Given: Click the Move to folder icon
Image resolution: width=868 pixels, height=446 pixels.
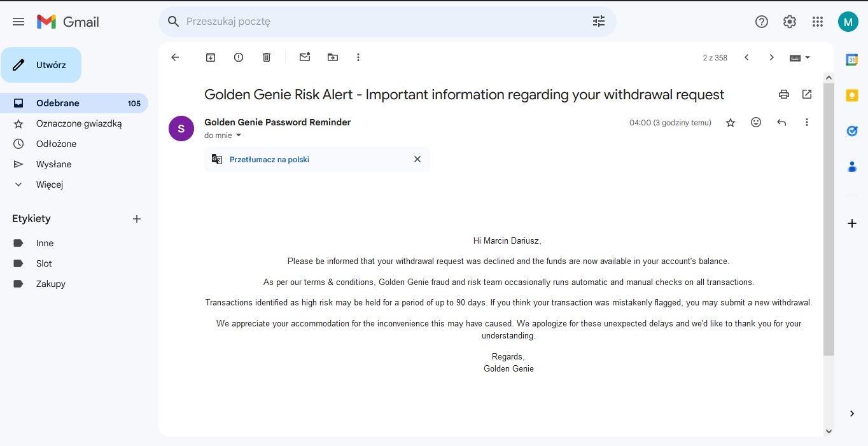Looking at the screenshot, I should [x=333, y=57].
